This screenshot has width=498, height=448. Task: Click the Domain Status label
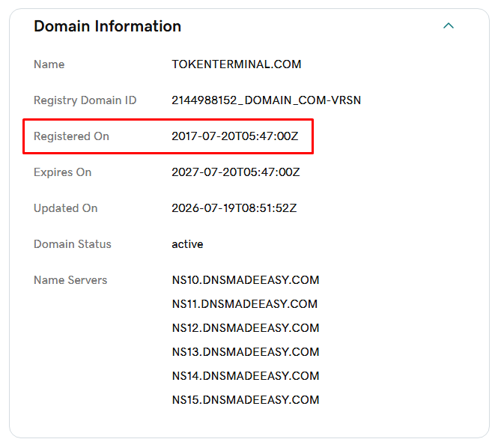pos(73,244)
